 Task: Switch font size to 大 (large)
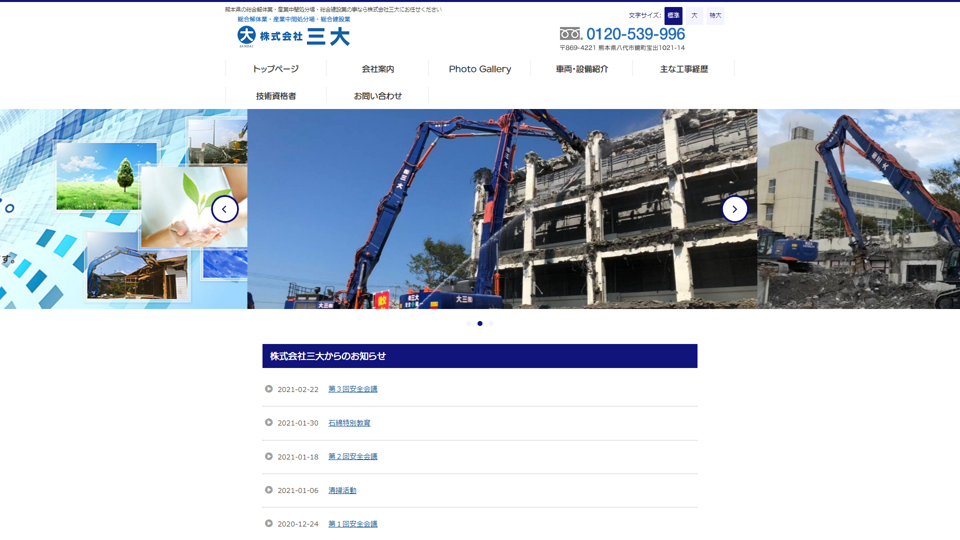(694, 16)
